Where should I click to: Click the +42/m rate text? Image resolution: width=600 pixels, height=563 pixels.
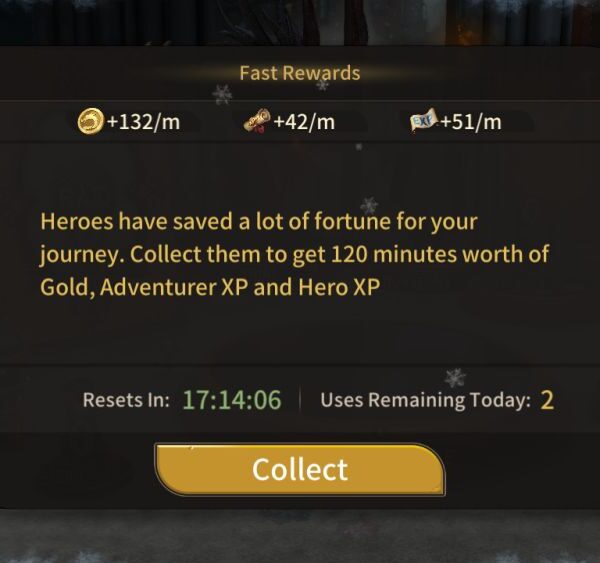pos(304,122)
